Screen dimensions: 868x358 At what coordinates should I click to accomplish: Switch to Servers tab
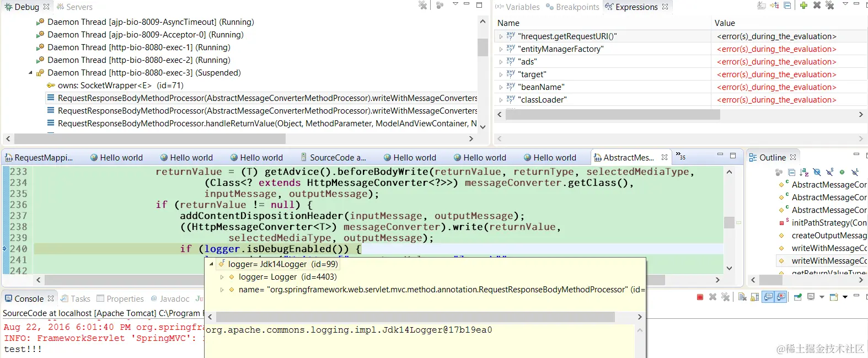click(74, 7)
